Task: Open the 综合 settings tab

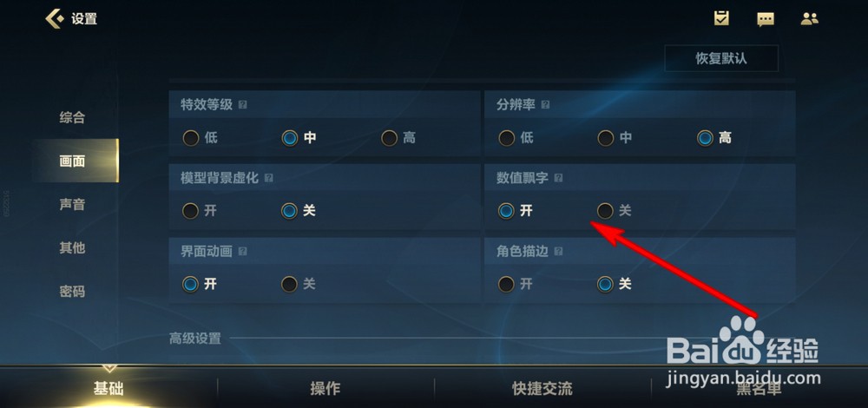Action: pyautogui.click(x=73, y=117)
